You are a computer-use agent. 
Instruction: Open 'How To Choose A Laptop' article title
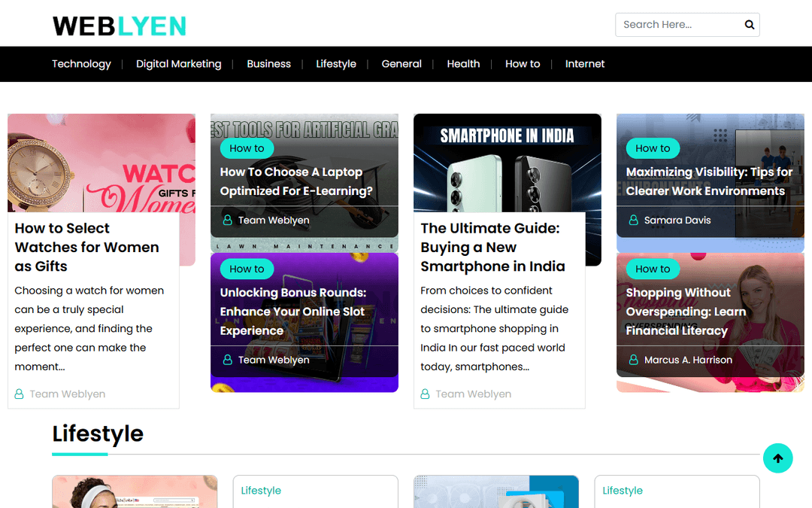pos(296,181)
